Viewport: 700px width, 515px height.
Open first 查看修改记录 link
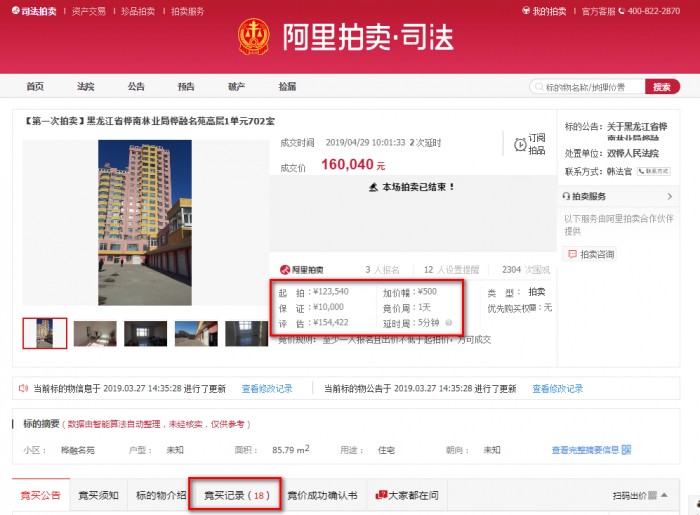267,389
